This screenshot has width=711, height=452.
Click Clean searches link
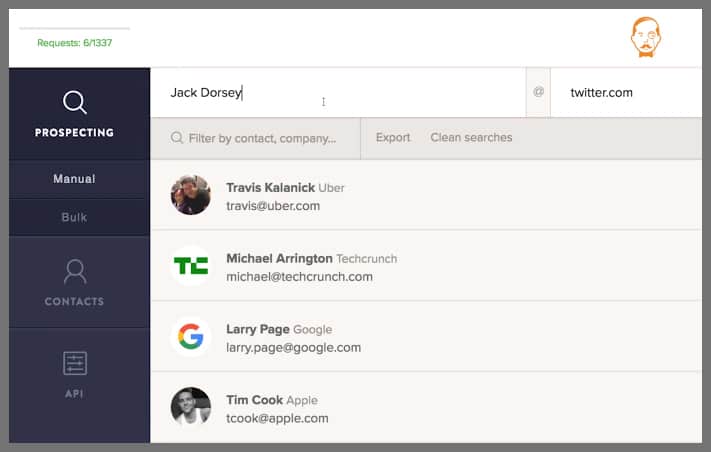click(471, 138)
